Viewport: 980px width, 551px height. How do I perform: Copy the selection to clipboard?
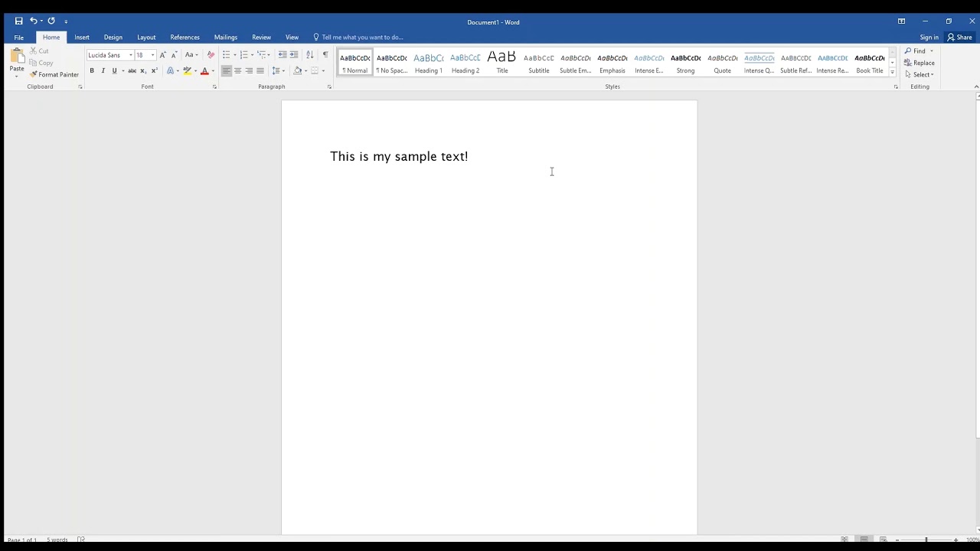pos(41,63)
